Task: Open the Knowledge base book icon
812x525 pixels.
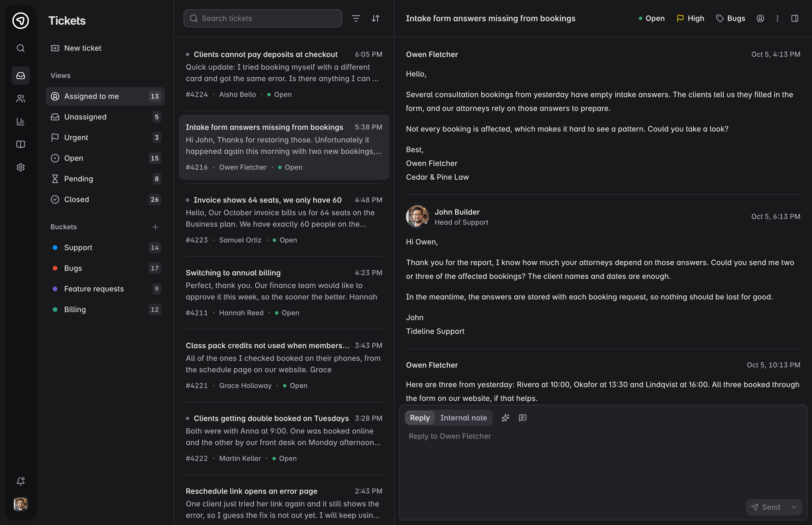Action: [x=20, y=144]
